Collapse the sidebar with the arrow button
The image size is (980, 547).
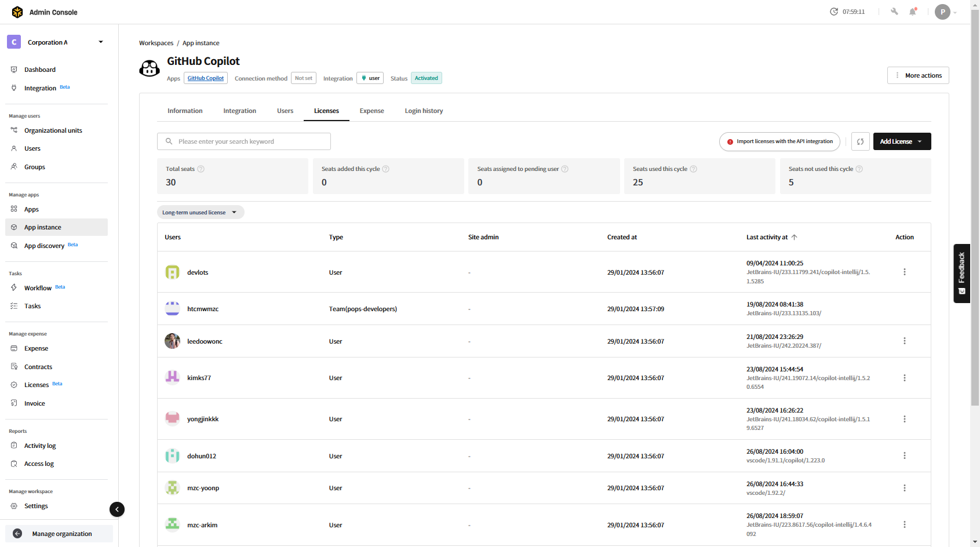[x=117, y=509]
